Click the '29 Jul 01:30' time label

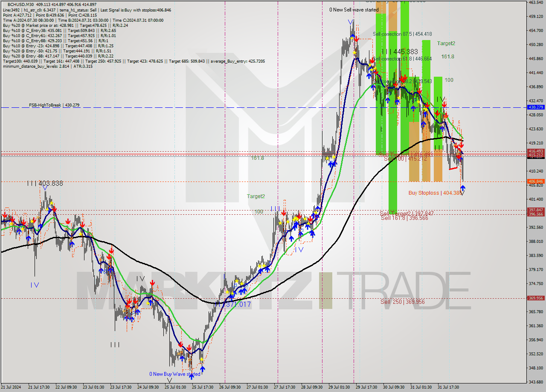coord(340,387)
